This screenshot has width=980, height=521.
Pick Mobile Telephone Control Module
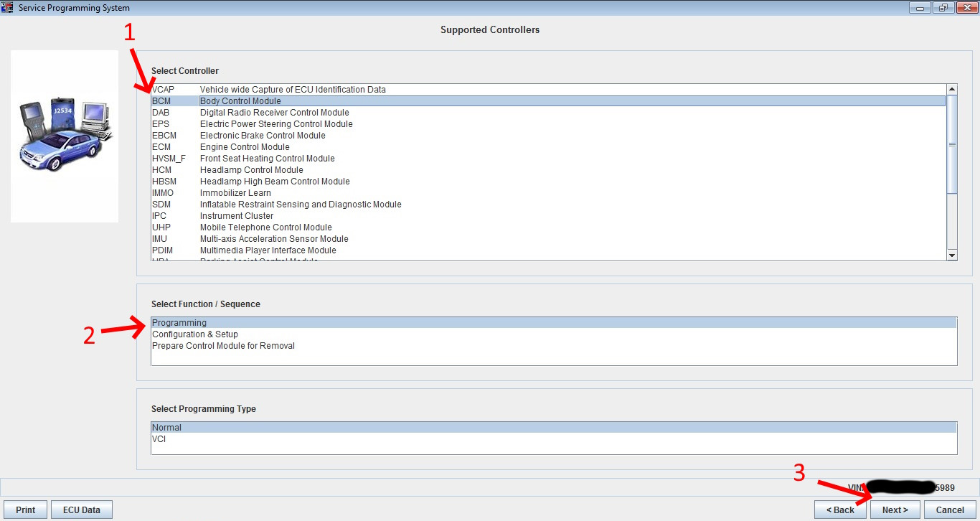549,227
